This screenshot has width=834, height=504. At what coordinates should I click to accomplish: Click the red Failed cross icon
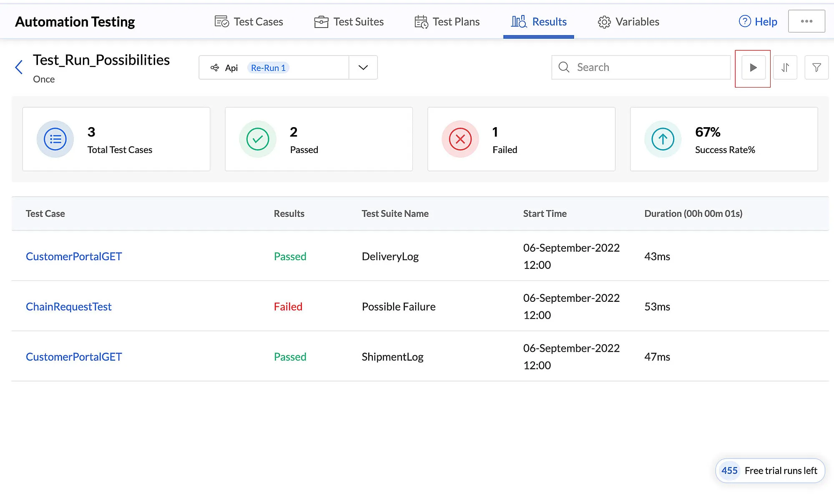pyautogui.click(x=460, y=139)
